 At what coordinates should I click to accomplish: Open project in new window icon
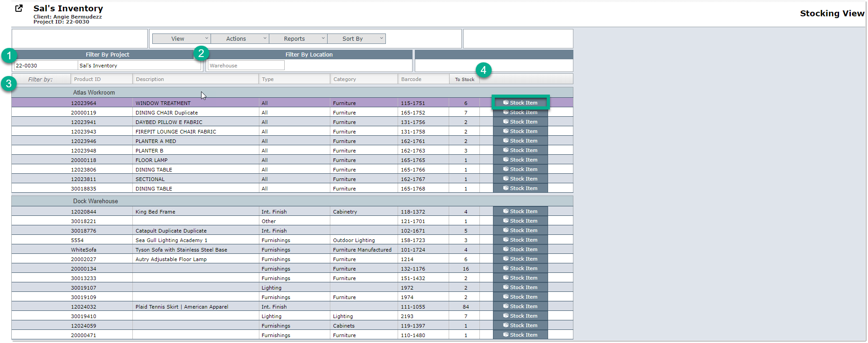(19, 8)
